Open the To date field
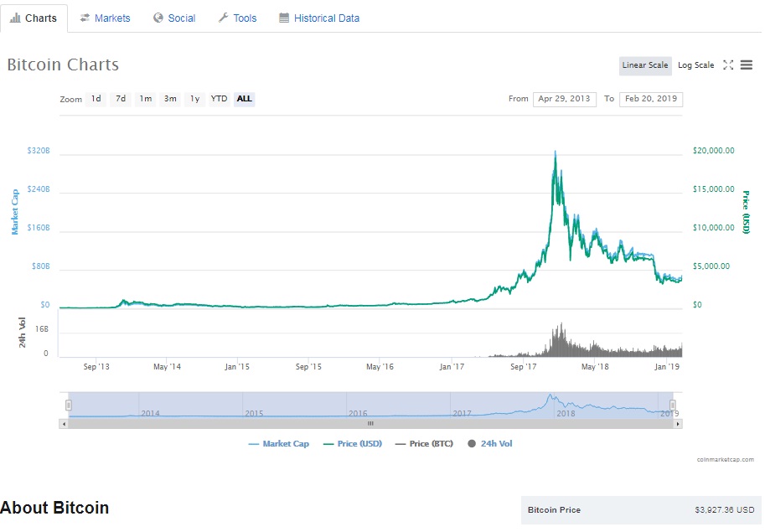Screen dimensions: 765x532 click(x=651, y=99)
